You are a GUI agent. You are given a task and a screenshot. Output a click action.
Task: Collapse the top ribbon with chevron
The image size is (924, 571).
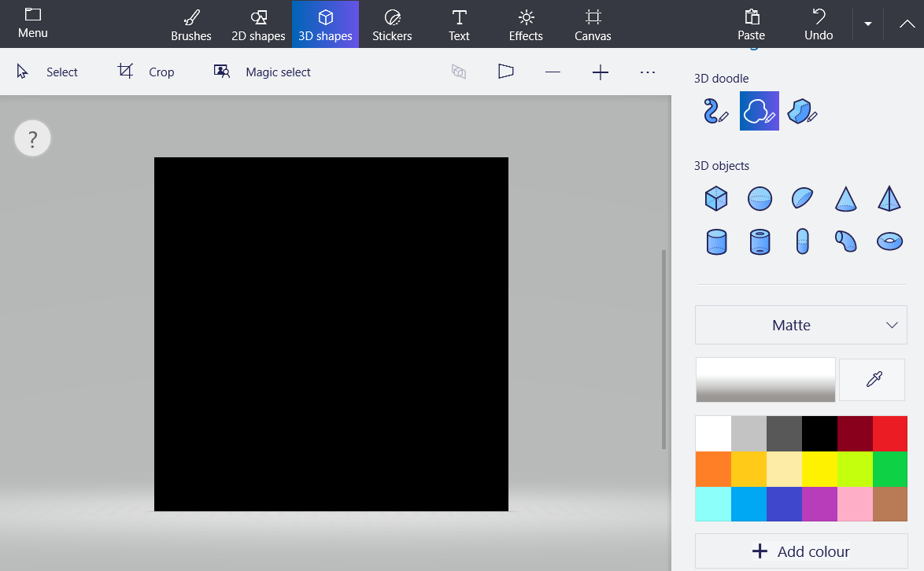coord(906,24)
